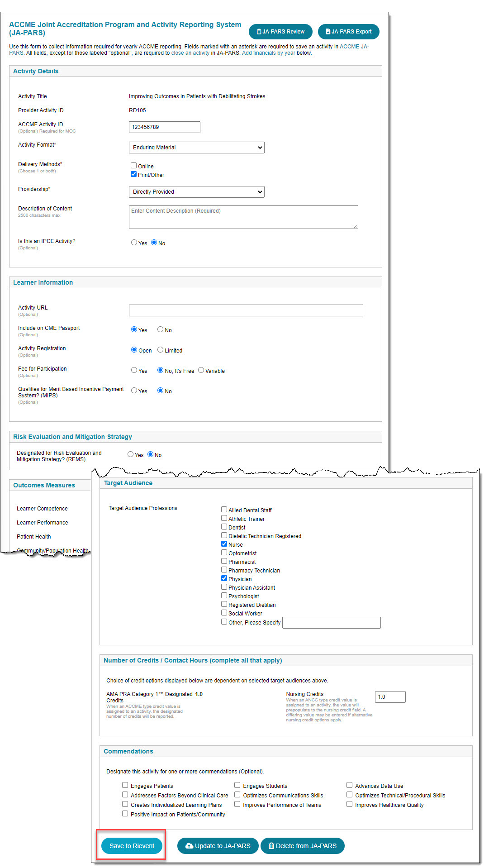484x868 pixels.
Task: Check 'Other, Please Specify' profession
Action: [224, 622]
